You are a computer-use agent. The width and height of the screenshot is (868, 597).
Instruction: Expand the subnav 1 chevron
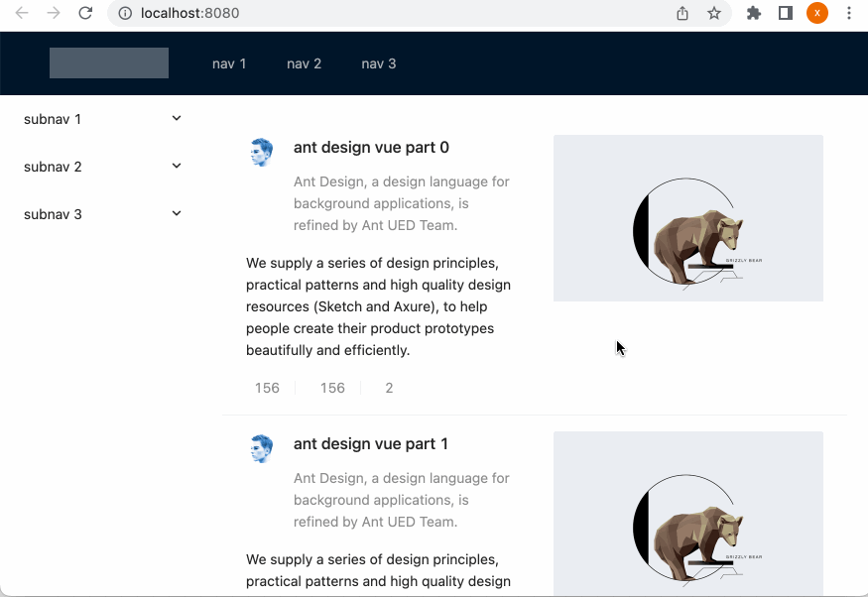coord(176,118)
